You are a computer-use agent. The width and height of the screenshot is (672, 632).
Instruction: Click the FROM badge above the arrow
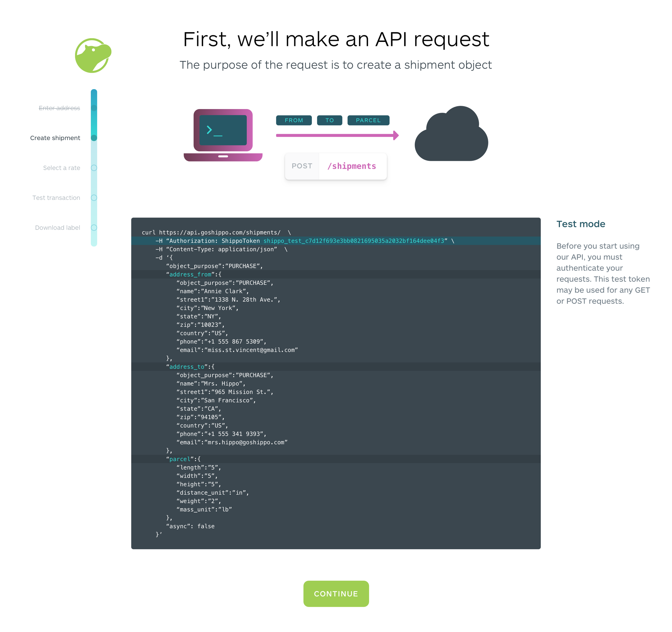[x=294, y=120]
